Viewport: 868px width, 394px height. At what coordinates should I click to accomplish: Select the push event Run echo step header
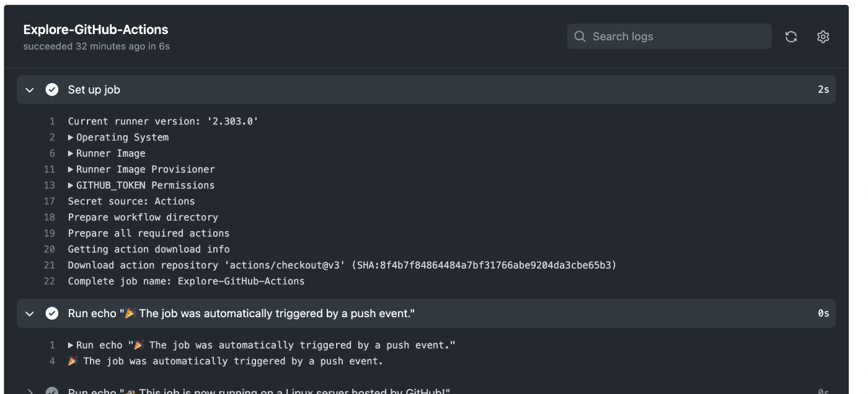pos(242,313)
